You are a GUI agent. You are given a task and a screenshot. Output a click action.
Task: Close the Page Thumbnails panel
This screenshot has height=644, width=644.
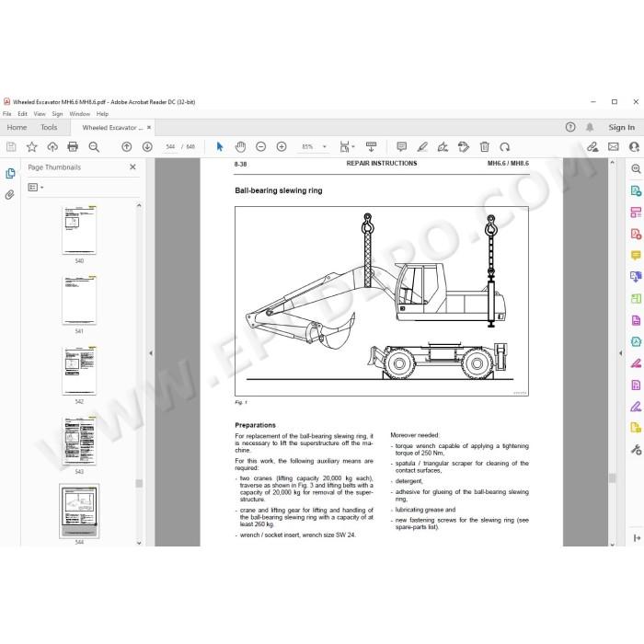click(132, 167)
